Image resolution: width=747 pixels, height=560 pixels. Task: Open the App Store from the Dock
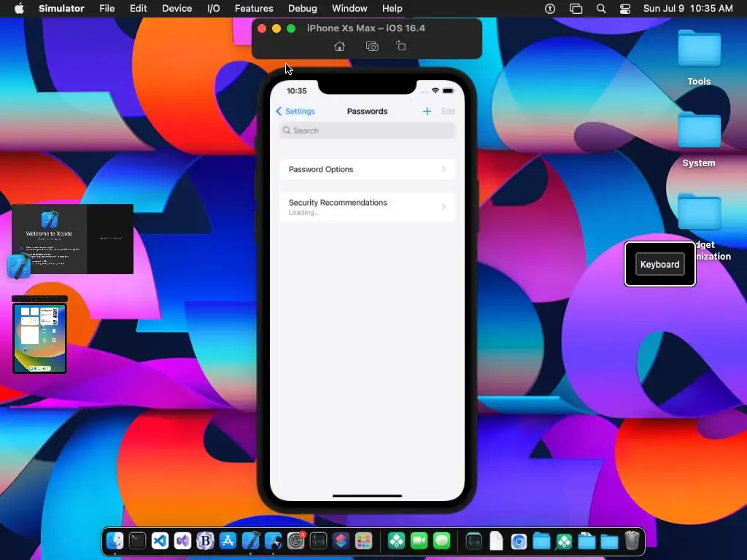[x=228, y=541]
